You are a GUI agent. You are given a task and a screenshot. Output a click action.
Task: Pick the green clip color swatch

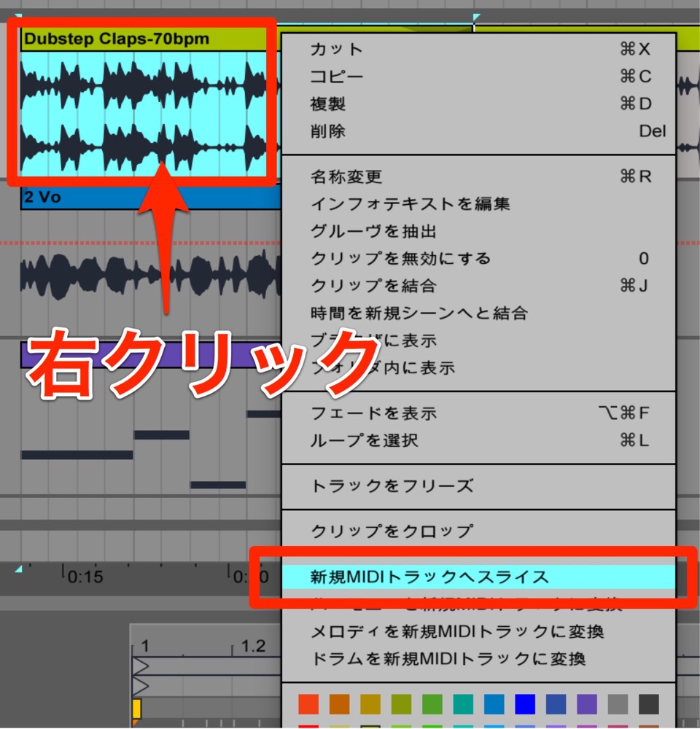(432, 704)
